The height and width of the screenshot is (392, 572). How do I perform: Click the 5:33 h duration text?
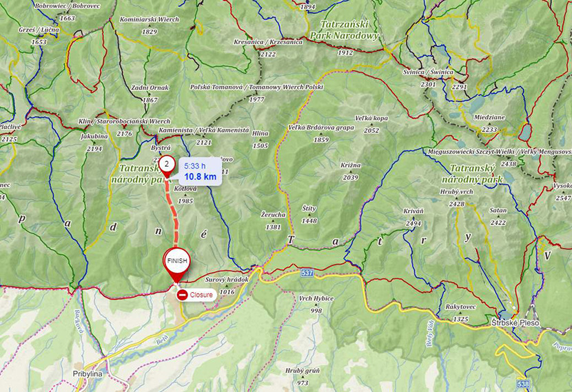pyautogui.click(x=194, y=166)
